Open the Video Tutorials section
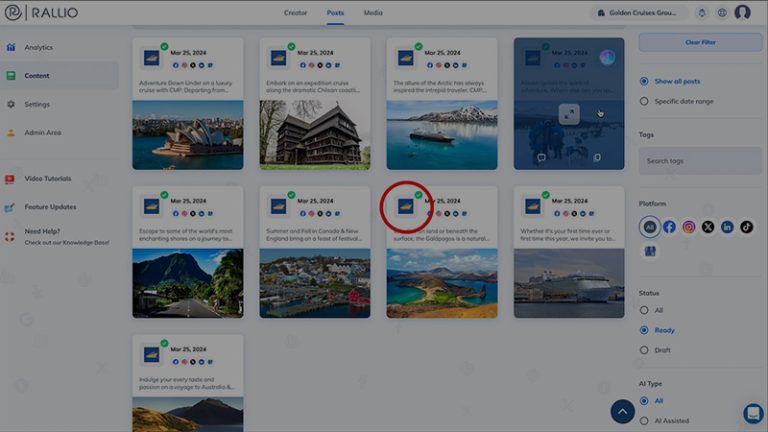The width and height of the screenshot is (768, 432). pos(47,179)
